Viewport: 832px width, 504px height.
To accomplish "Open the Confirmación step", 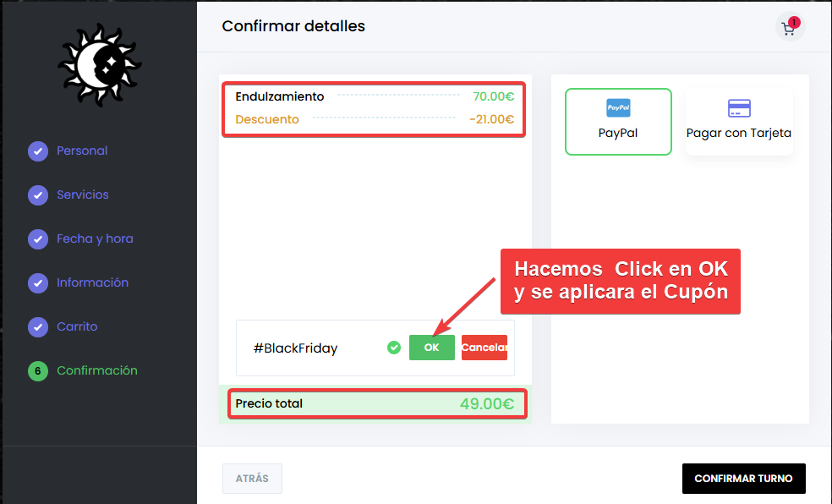I will 96,371.
